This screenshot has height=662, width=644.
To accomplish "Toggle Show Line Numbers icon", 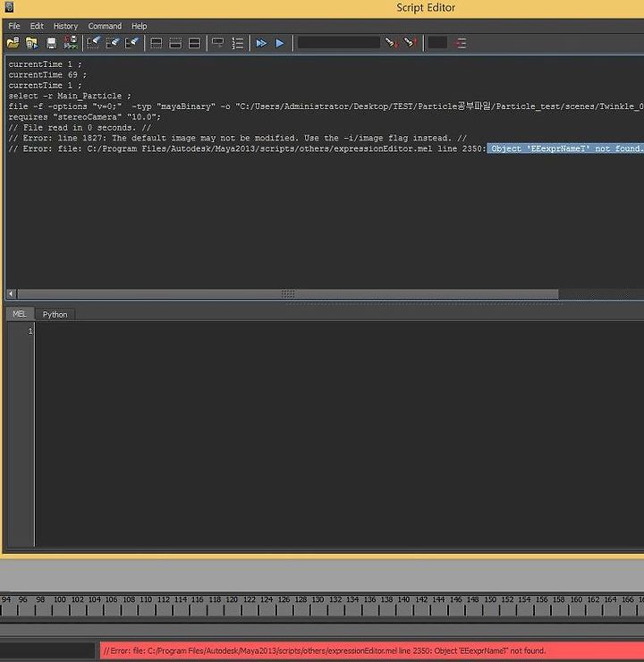I will click(238, 43).
